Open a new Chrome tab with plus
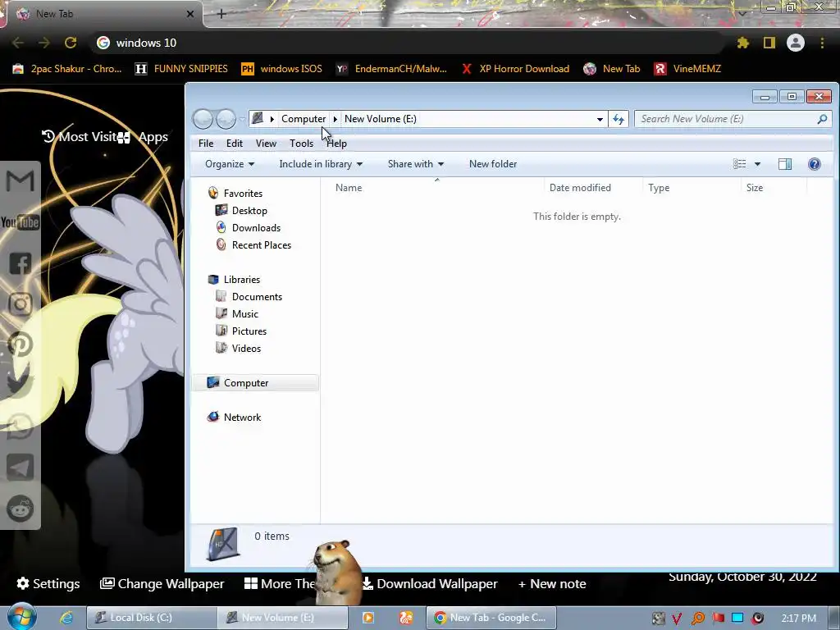The height and width of the screenshot is (630, 840). coord(221,14)
